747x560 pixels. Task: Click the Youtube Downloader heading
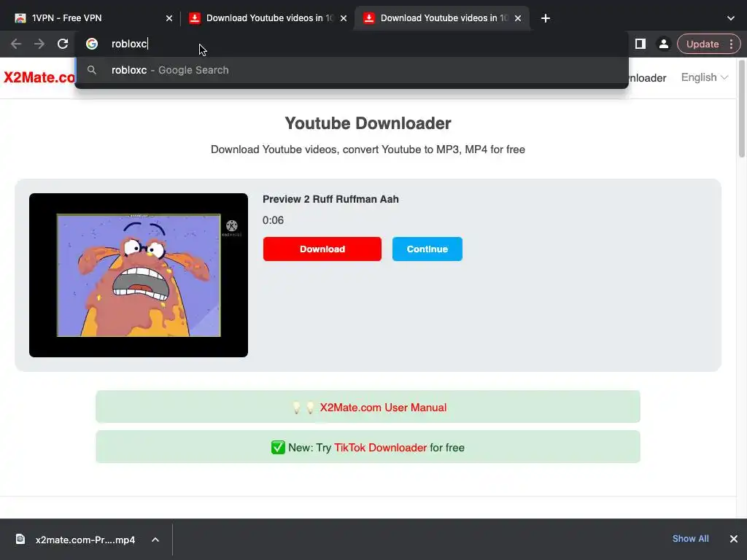(368, 123)
